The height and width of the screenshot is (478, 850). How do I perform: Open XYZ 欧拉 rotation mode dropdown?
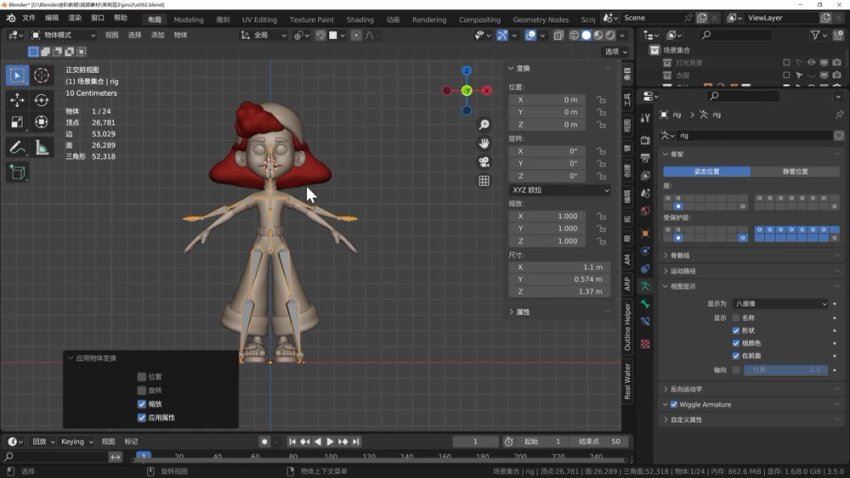(x=560, y=190)
